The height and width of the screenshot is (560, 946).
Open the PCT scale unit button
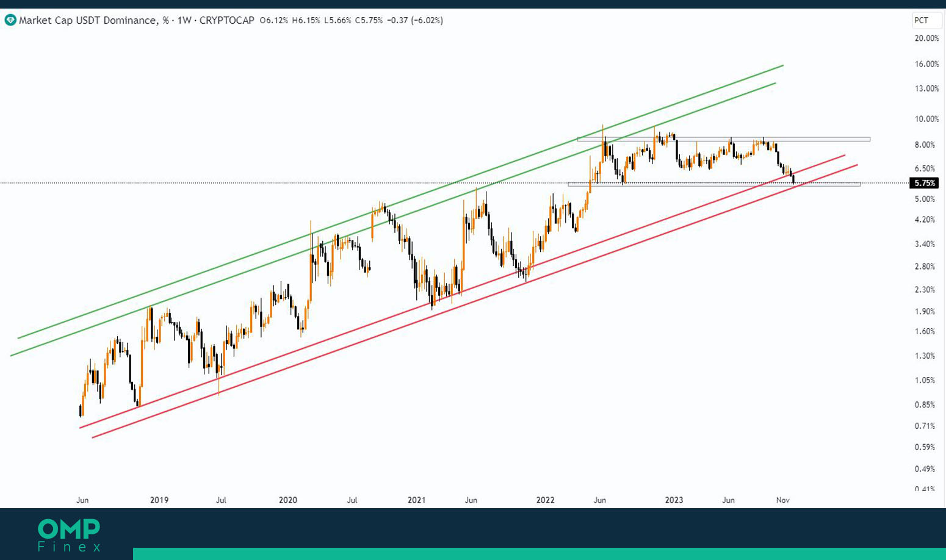[x=926, y=20]
